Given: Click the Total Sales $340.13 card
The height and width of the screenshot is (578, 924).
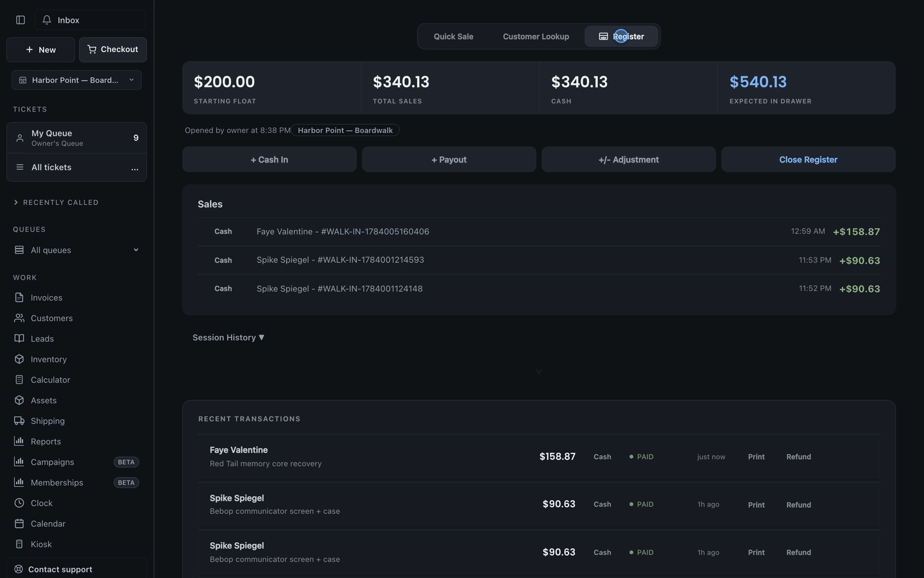Looking at the screenshot, I should pos(450,88).
